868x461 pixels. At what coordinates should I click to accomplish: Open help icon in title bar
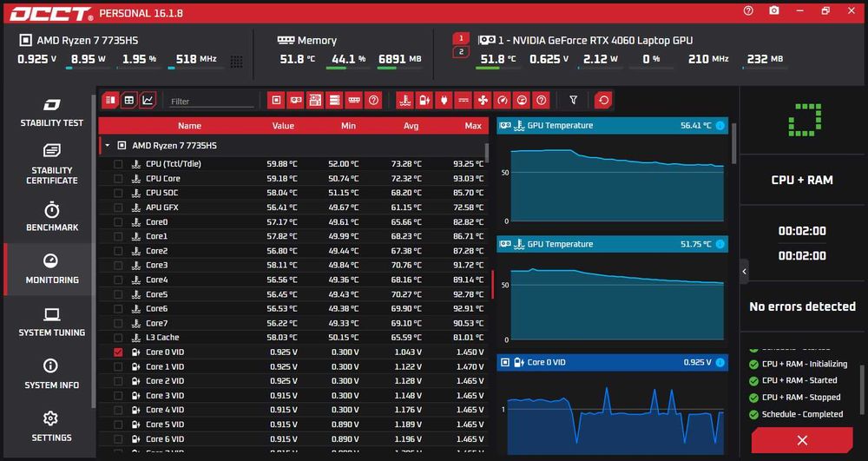(748, 10)
